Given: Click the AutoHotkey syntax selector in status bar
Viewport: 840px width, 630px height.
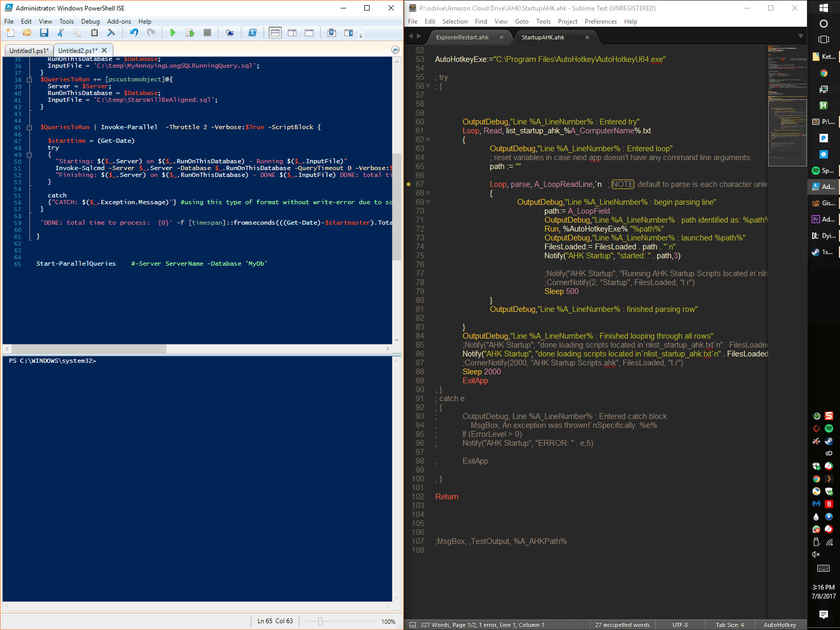Looking at the screenshot, I should 780,625.
